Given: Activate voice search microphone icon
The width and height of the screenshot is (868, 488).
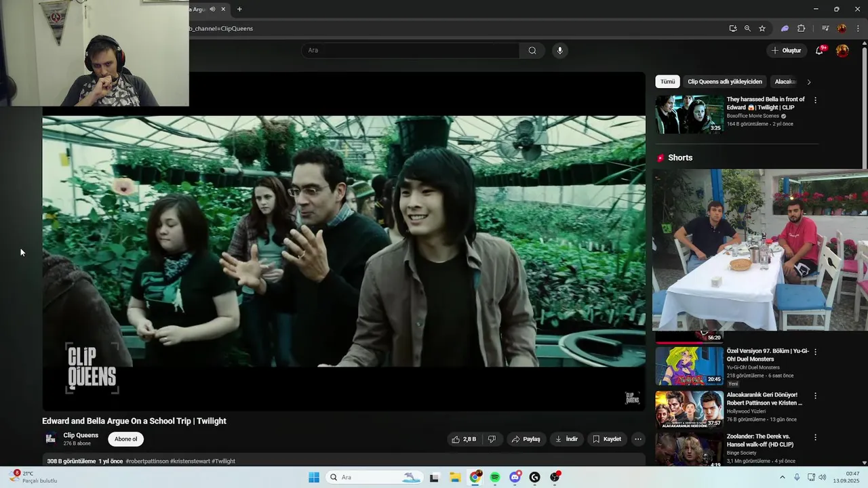Looking at the screenshot, I should pos(559,50).
